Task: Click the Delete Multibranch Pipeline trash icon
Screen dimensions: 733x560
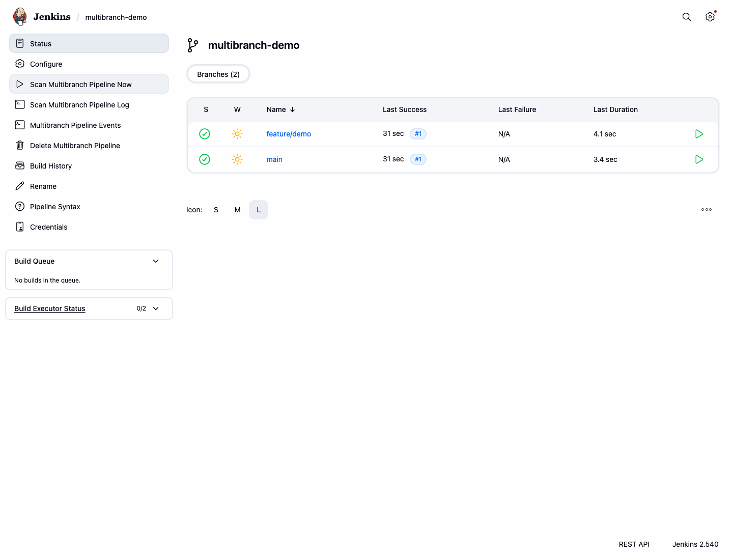Action: point(20,145)
